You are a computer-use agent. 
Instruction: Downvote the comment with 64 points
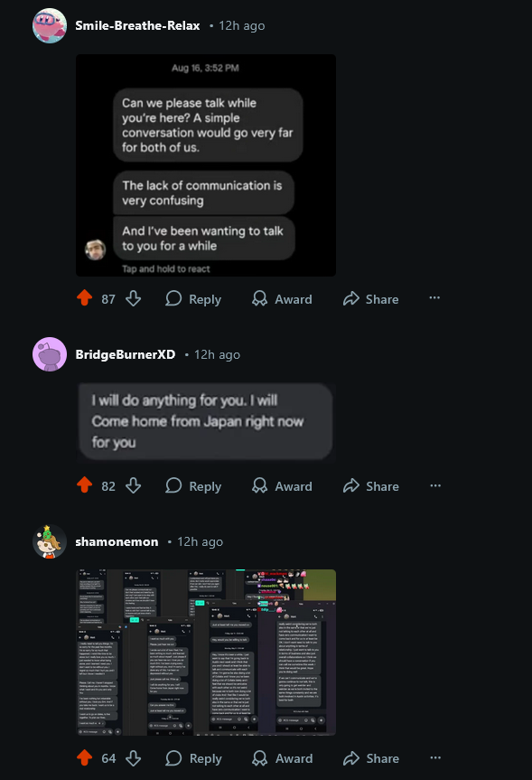click(x=134, y=758)
